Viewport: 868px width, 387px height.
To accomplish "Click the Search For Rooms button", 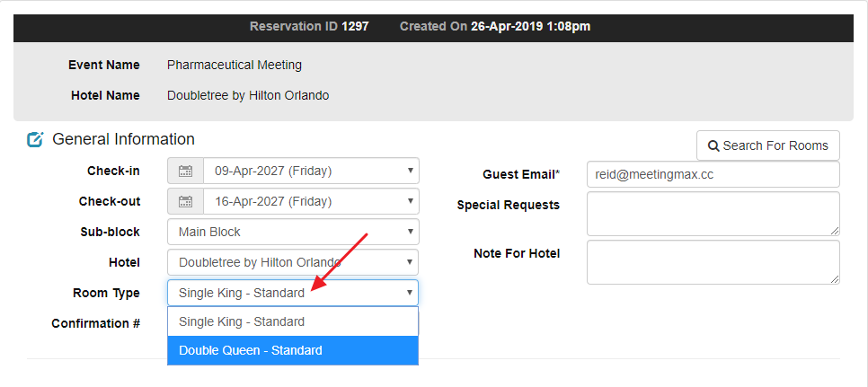I will pos(767,145).
